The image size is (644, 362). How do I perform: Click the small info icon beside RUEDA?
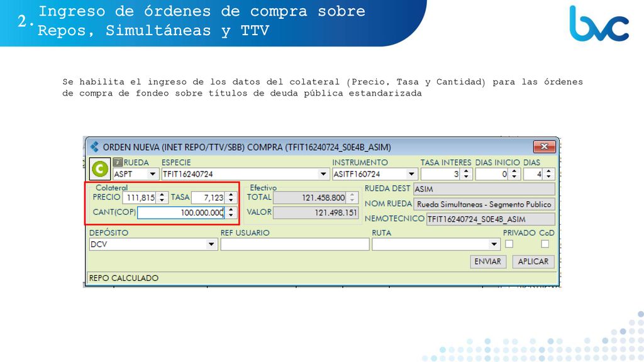pyautogui.click(x=118, y=162)
